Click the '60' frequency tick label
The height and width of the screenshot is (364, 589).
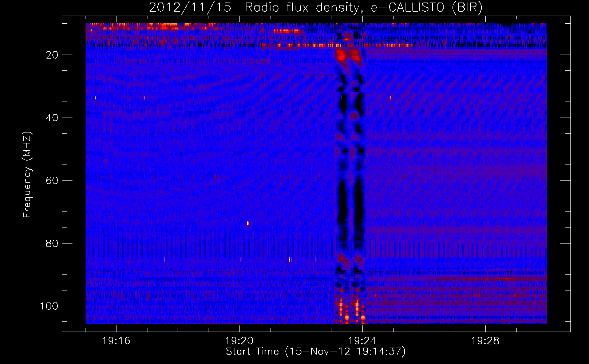[x=52, y=181]
